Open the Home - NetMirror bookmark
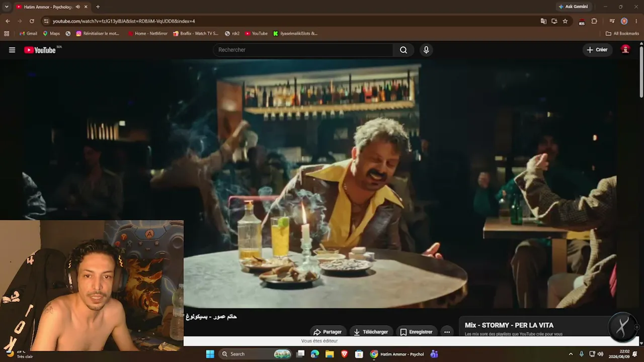644x362 pixels. 147,34
